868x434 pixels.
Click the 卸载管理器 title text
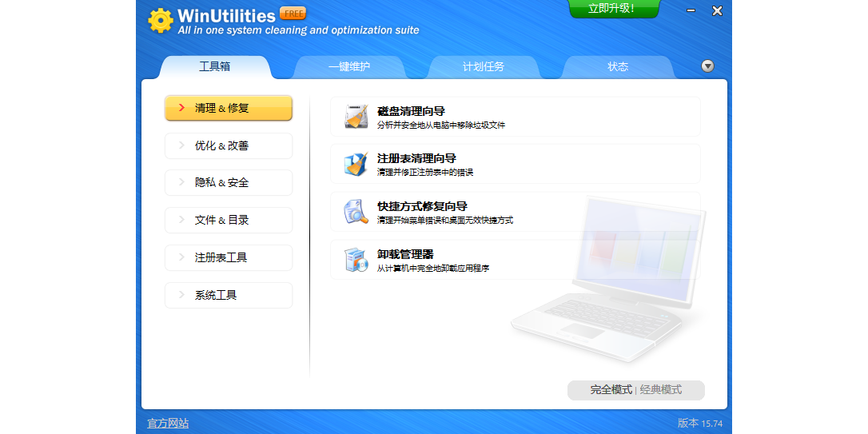[405, 254]
